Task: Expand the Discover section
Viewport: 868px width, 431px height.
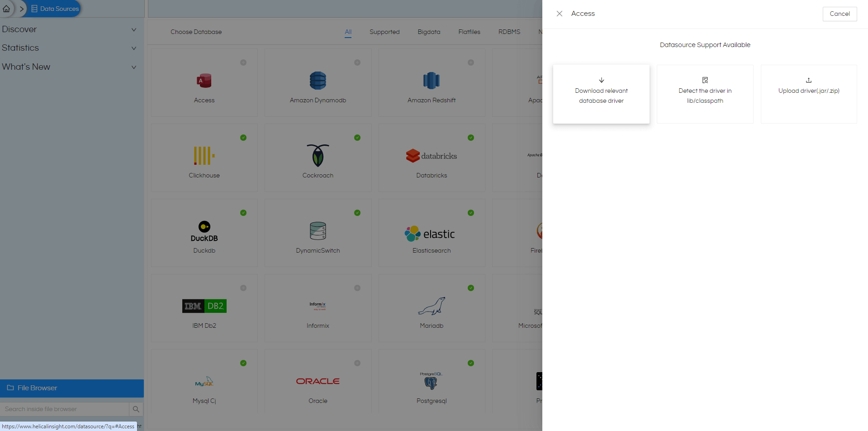Action: point(69,29)
